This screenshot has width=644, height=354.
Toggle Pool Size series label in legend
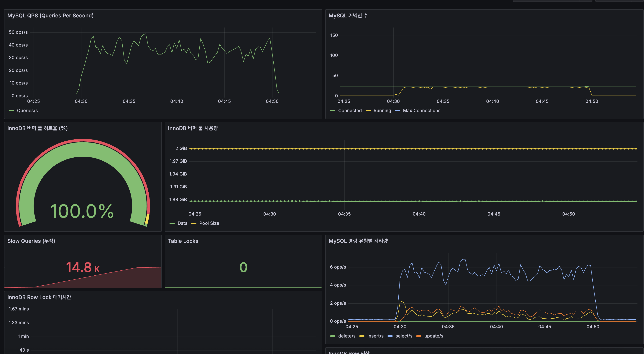[x=209, y=223]
